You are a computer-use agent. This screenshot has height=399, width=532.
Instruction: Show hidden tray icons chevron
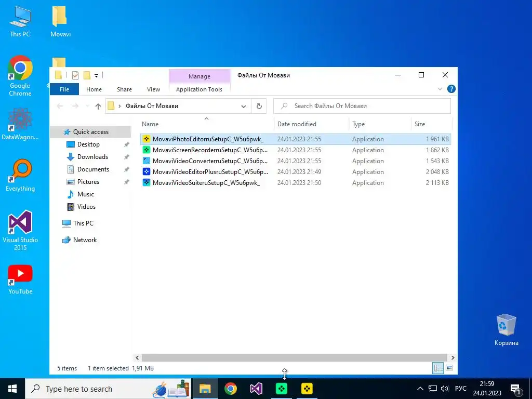pos(420,389)
